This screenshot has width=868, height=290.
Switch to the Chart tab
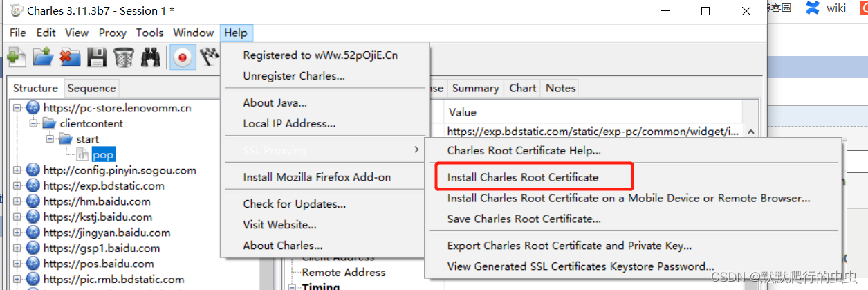(523, 88)
